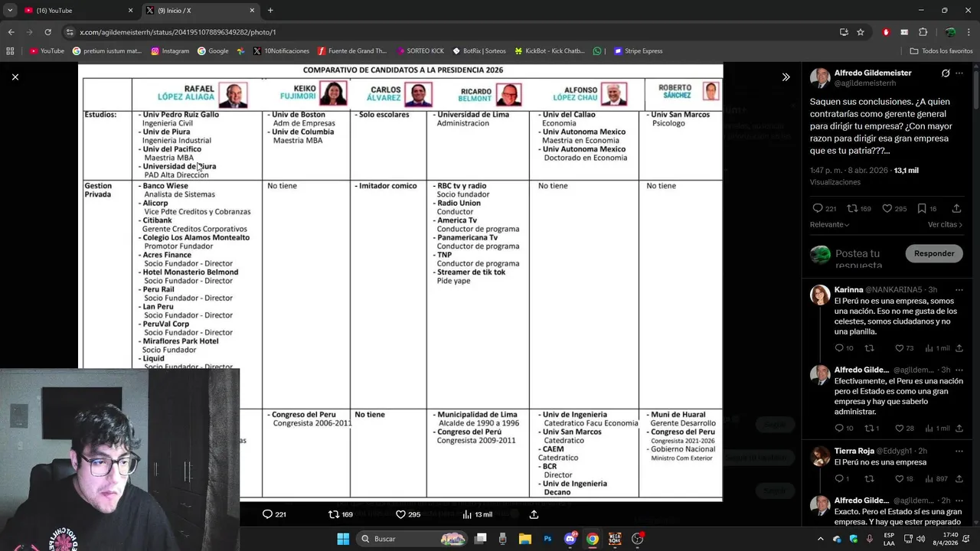Image resolution: width=980 pixels, height=551 pixels.
Task: Like from bottom photo bar 295
Action: pos(407,514)
